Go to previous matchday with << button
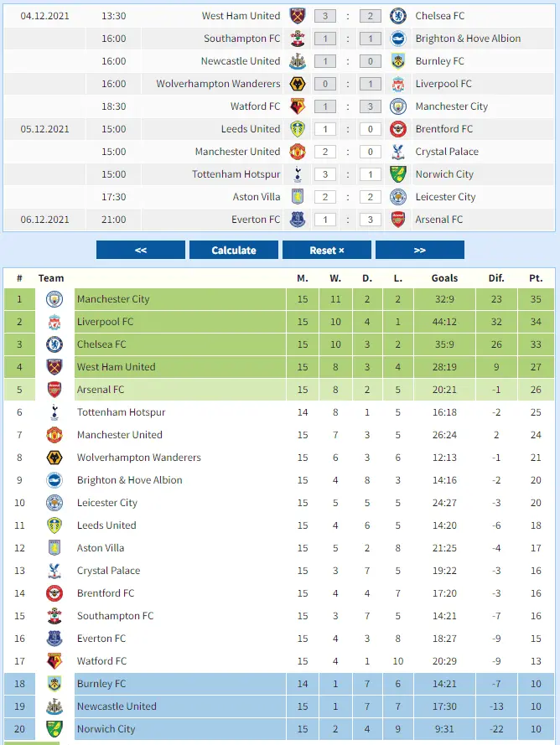This screenshot has height=745, width=560. [141, 250]
